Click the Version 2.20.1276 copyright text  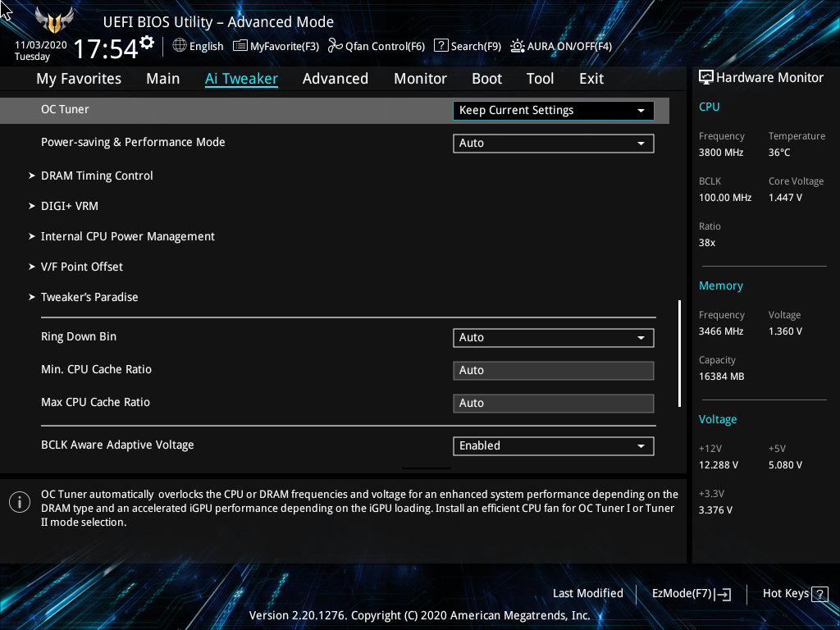419,615
